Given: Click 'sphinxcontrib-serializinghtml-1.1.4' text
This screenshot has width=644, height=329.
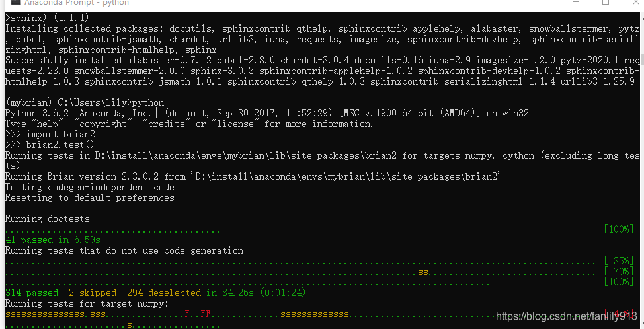Looking at the screenshot, I should pyautogui.click(x=463, y=82).
